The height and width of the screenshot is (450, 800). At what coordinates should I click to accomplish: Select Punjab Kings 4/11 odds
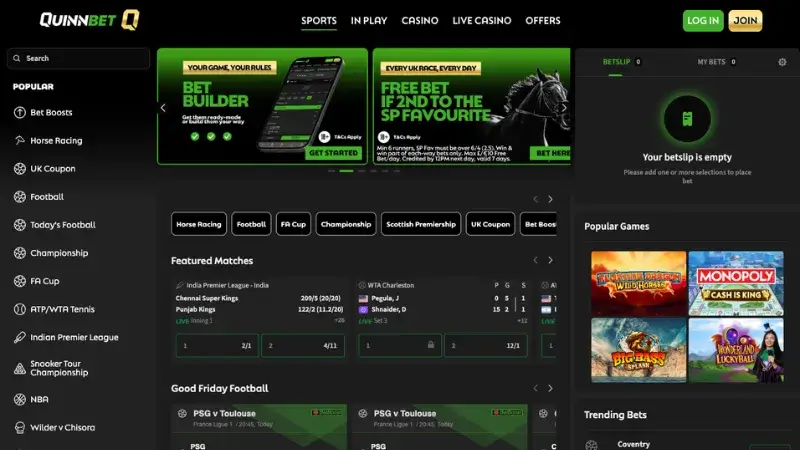coord(303,345)
